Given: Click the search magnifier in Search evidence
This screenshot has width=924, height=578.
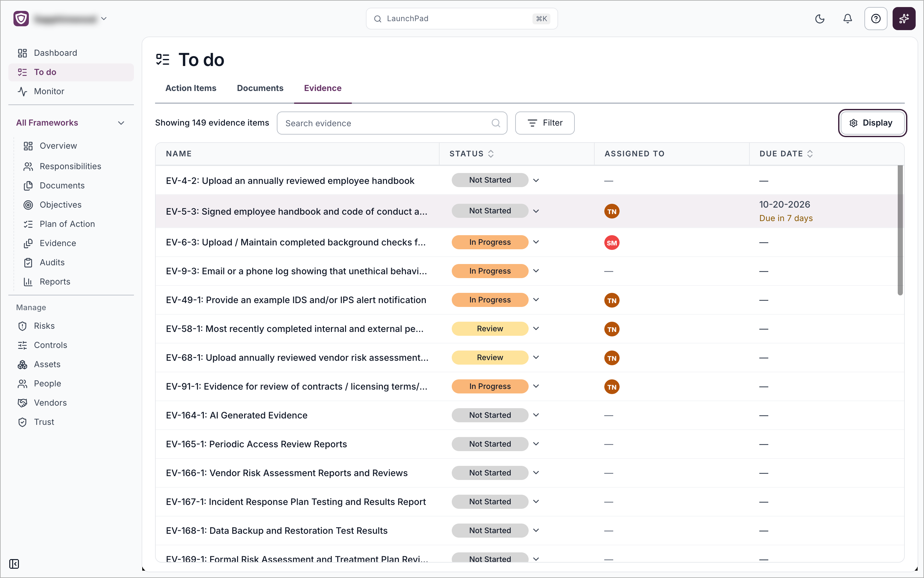Looking at the screenshot, I should pyautogui.click(x=495, y=123).
